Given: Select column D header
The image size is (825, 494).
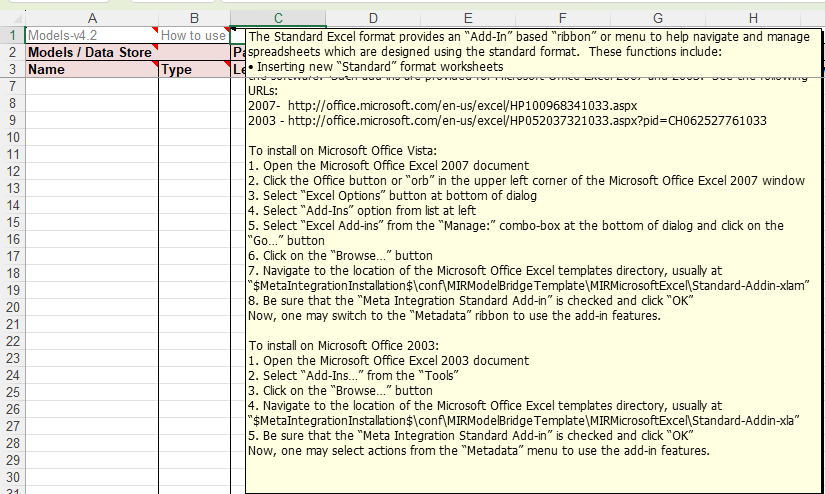Looking at the screenshot, I should tap(372, 17).
